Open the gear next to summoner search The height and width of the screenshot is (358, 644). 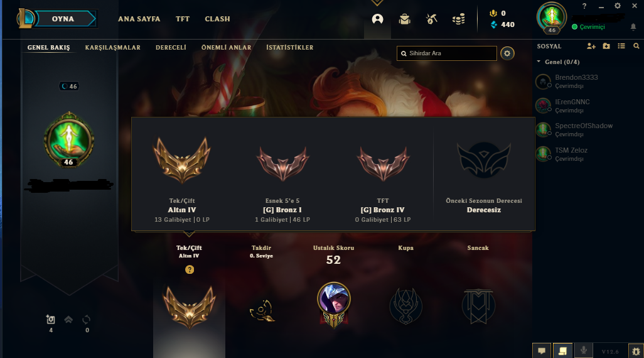pos(507,53)
